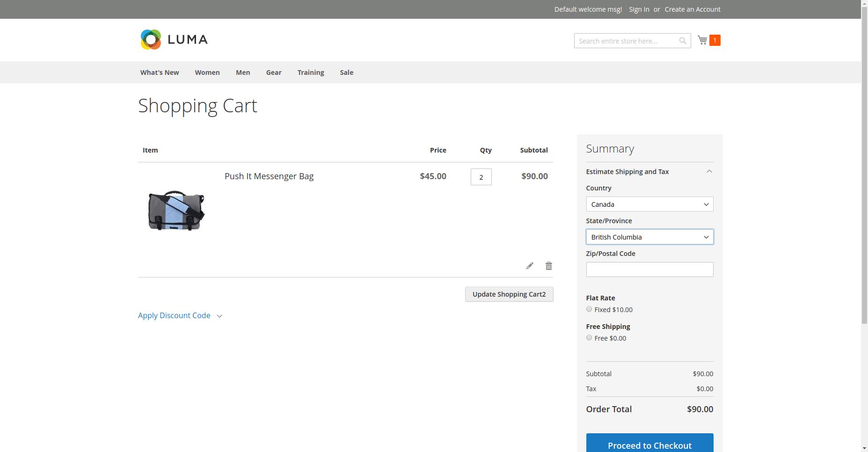Select the Fixed $10.00 flat rate option

[589, 309]
